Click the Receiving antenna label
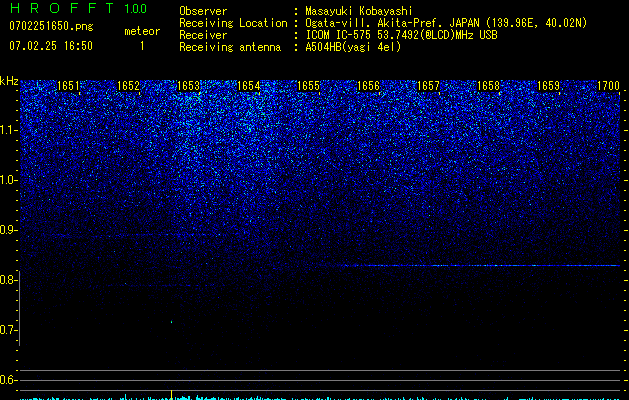The width and height of the screenshot is (629, 400). tap(230, 47)
